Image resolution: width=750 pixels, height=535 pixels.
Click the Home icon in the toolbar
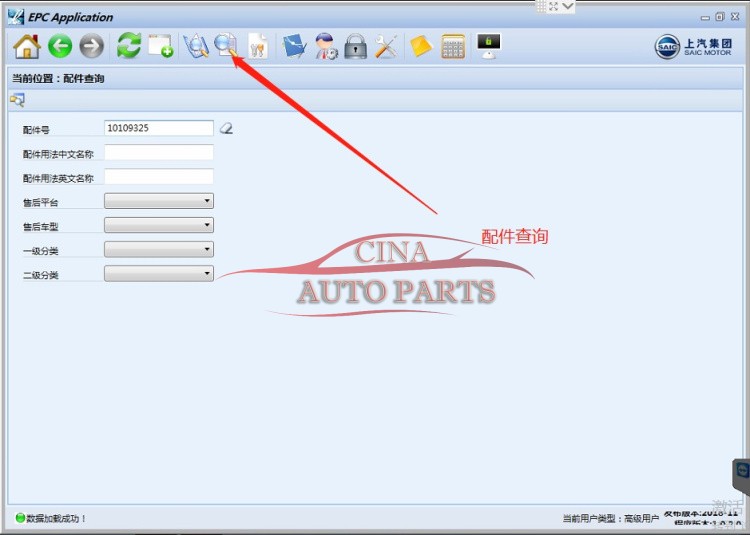coord(27,46)
